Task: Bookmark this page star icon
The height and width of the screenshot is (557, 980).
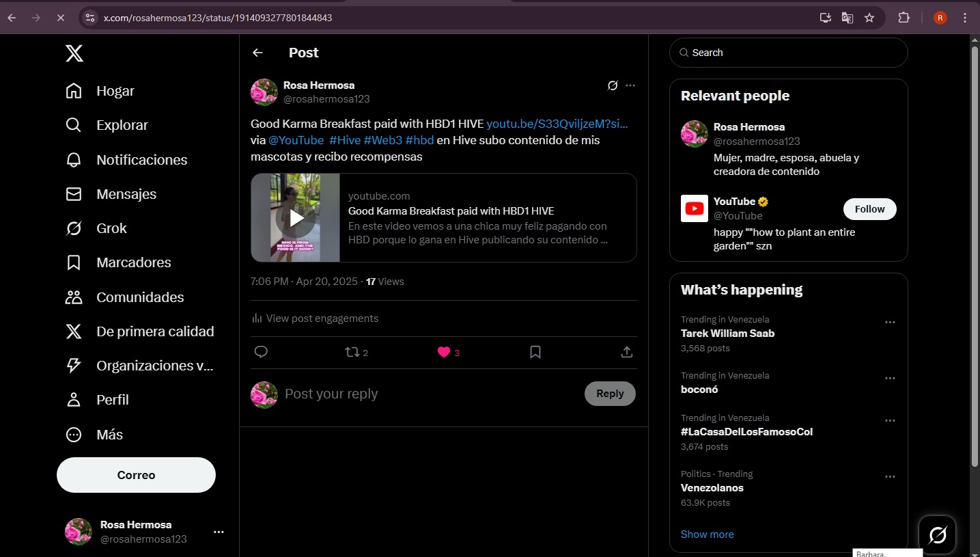Action: [869, 18]
